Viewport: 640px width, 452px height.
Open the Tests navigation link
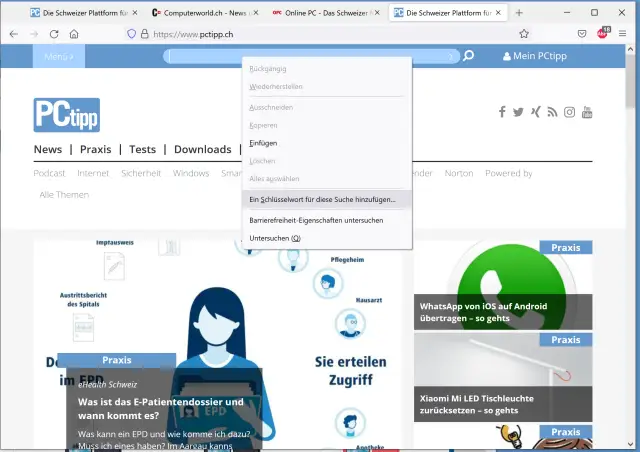pos(143,149)
